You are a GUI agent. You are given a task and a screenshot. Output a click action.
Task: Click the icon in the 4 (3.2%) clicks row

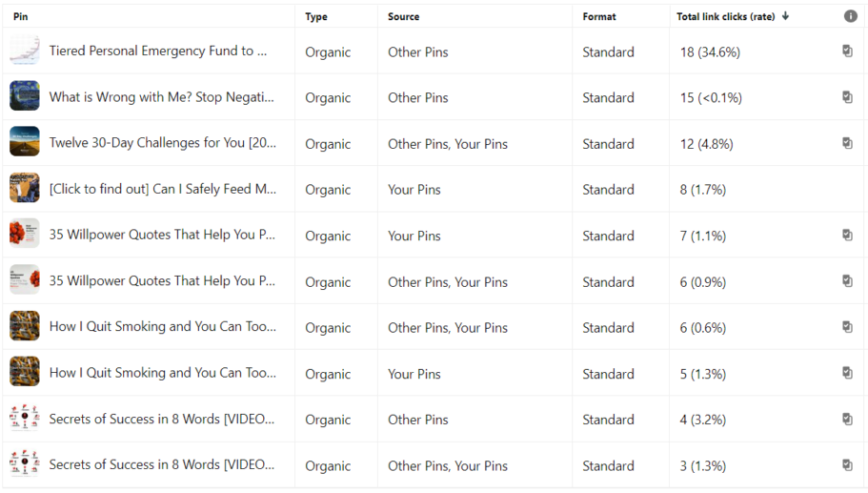click(x=847, y=419)
